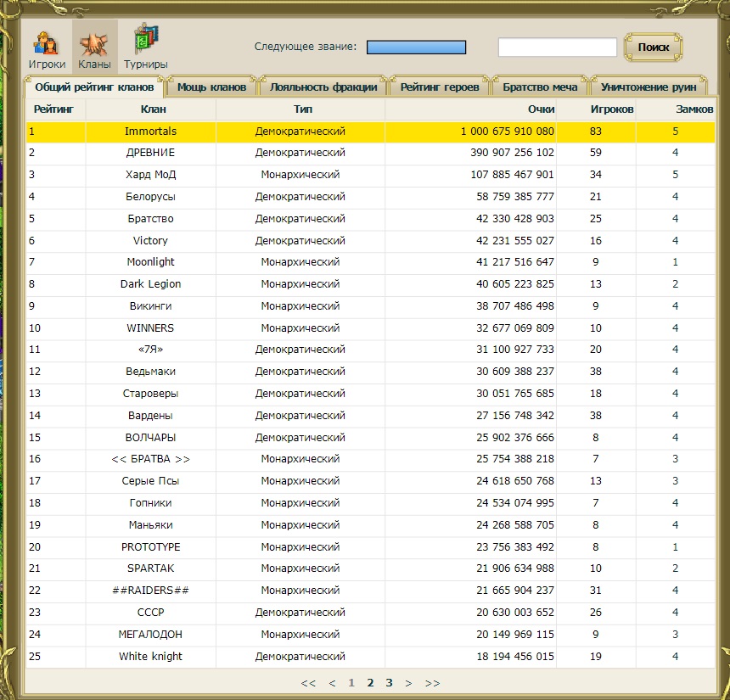The image size is (730, 700).
Task: Select the ##RAIDERS## clan name
Action: pyautogui.click(x=150, y=591)
